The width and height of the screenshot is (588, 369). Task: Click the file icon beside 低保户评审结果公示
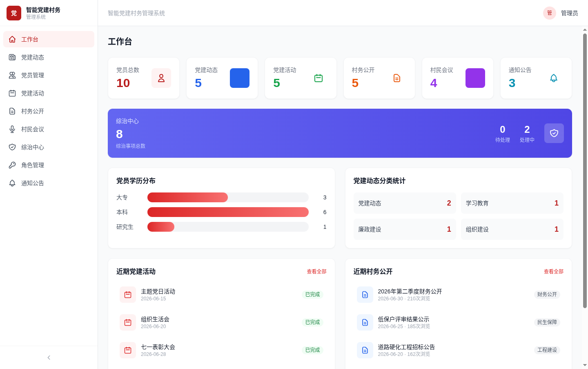(365, 322)
